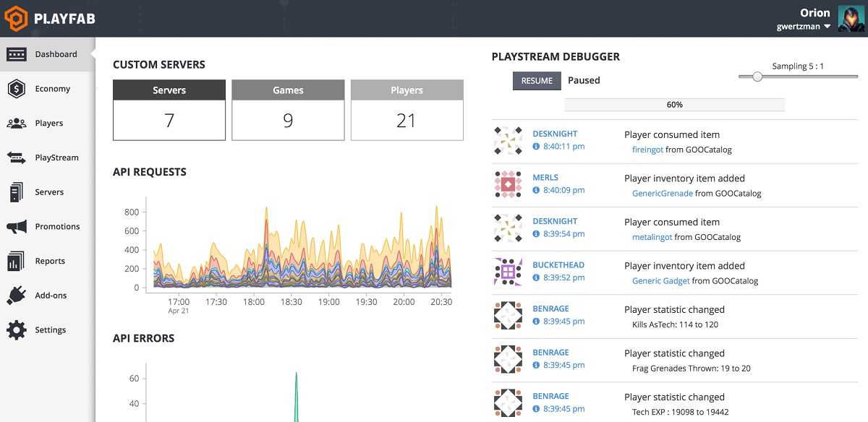Click 'Kills AsTech: 114 to 120' text

tap(675, 324)
